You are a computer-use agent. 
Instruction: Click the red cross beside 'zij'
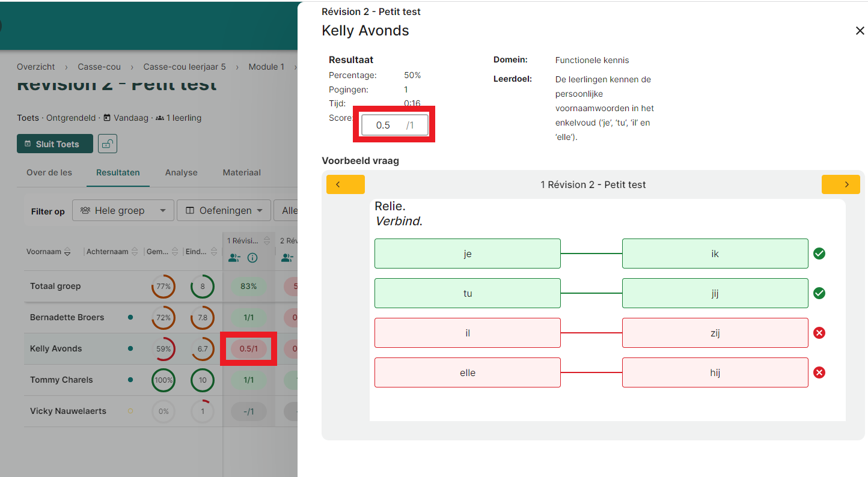click(x=819, y=333)
